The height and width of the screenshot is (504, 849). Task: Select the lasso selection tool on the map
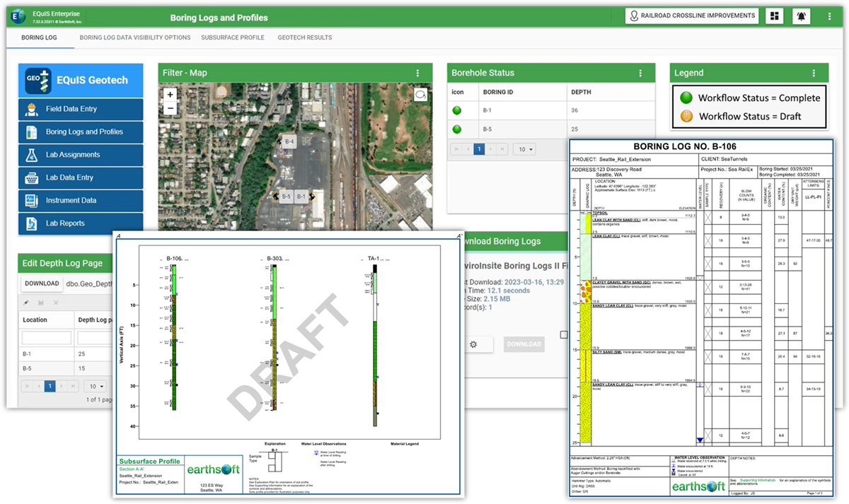(420, 94)
